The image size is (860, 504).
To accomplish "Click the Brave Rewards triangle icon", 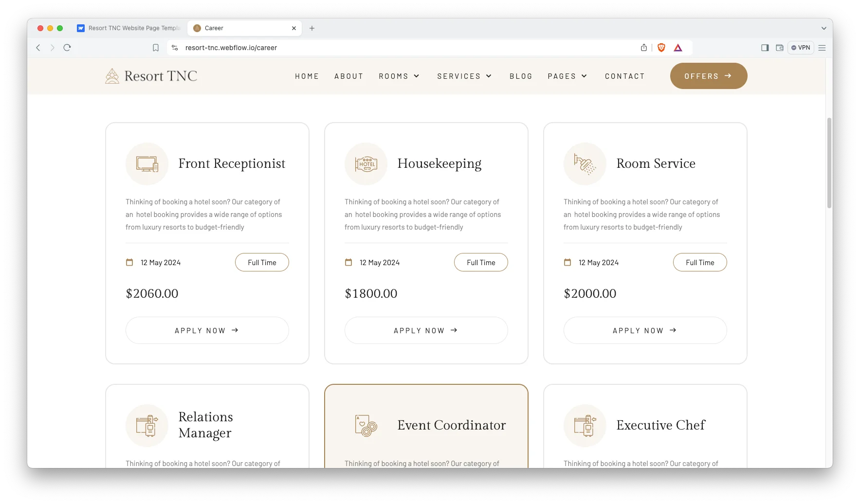I will (x=678, y=48).
